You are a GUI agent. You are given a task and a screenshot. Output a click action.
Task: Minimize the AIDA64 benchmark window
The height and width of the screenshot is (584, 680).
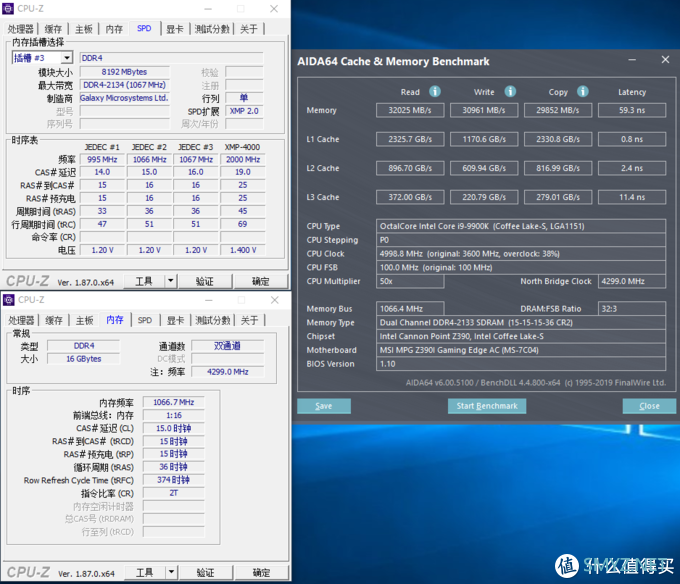pos(632,60)
